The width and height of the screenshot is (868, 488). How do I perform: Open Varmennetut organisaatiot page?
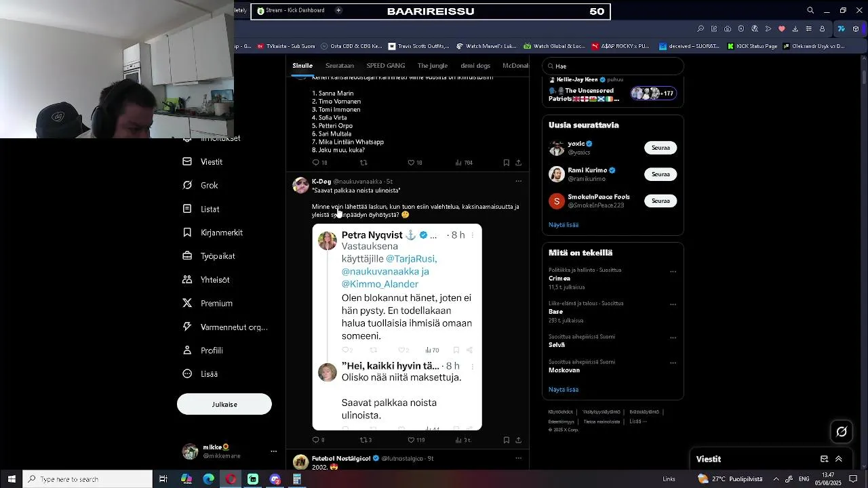coord(225,327)
